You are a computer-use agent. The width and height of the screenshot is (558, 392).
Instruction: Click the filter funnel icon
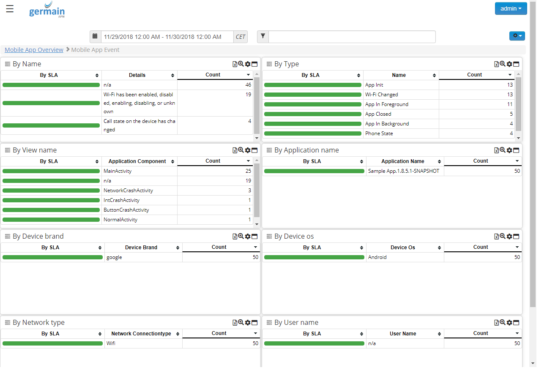point(263,37)
